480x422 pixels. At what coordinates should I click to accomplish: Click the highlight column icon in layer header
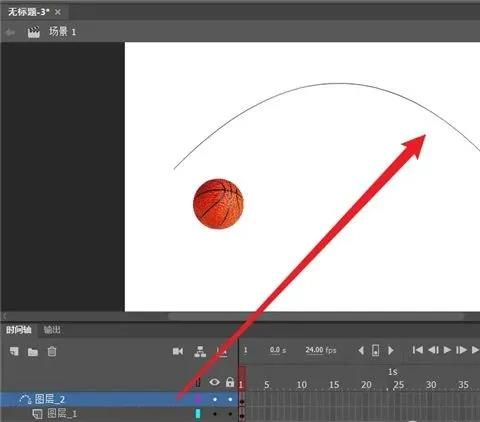tap(198, 382)
